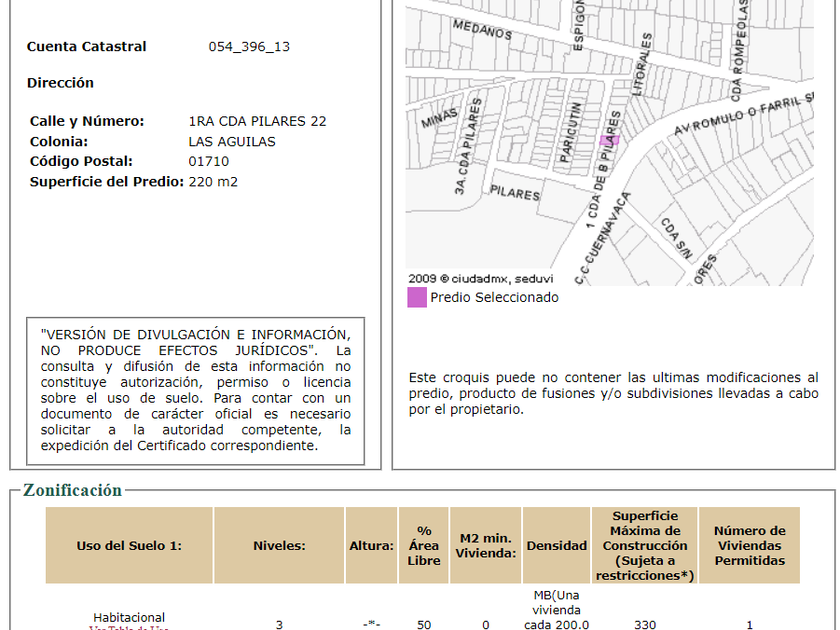Click the LAS AGUILAS colonia value
The width and height of the screenshot is (840, 630).
click(x=232, y=141)
